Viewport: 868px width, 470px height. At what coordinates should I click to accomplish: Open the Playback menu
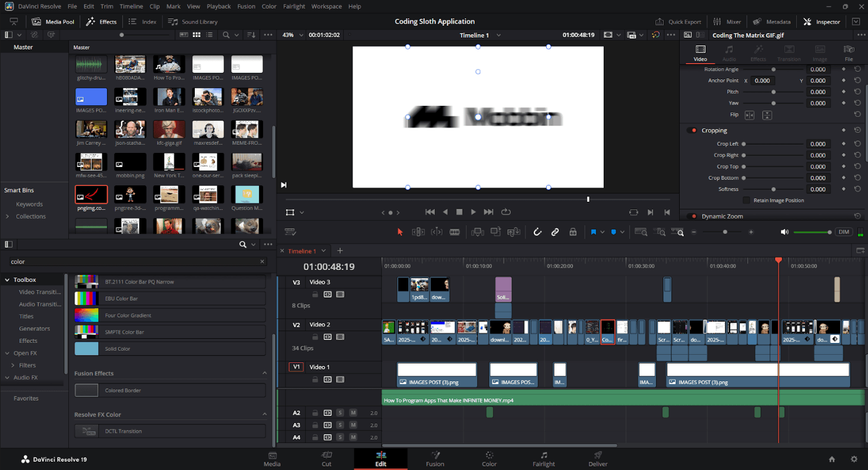click(x=218, y=6)
